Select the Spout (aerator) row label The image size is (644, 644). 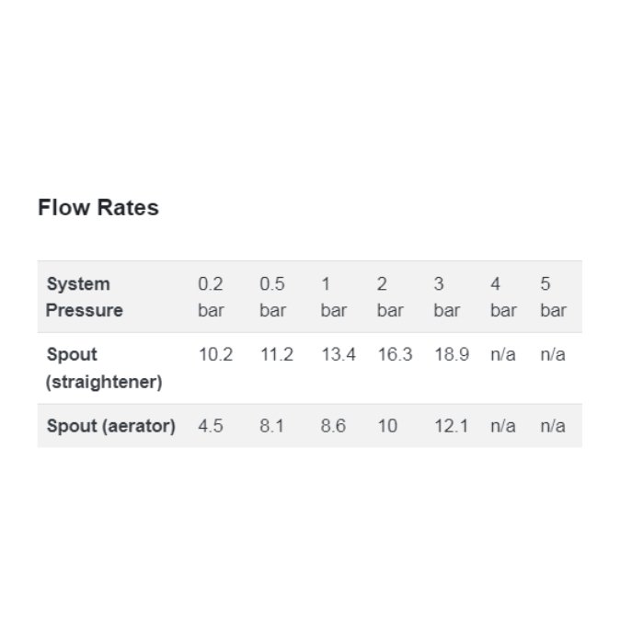pos(111,426)
